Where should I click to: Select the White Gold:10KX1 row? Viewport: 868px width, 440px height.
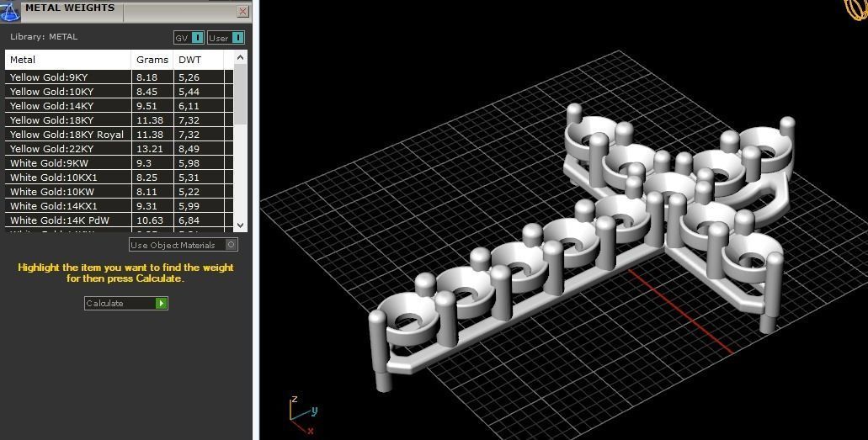[119, 178]
